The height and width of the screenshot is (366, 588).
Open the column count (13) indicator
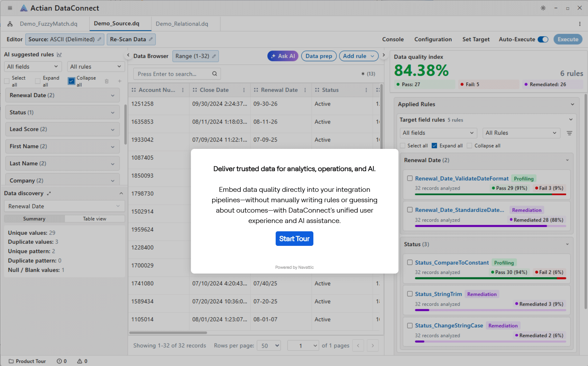tap(368, 74)
